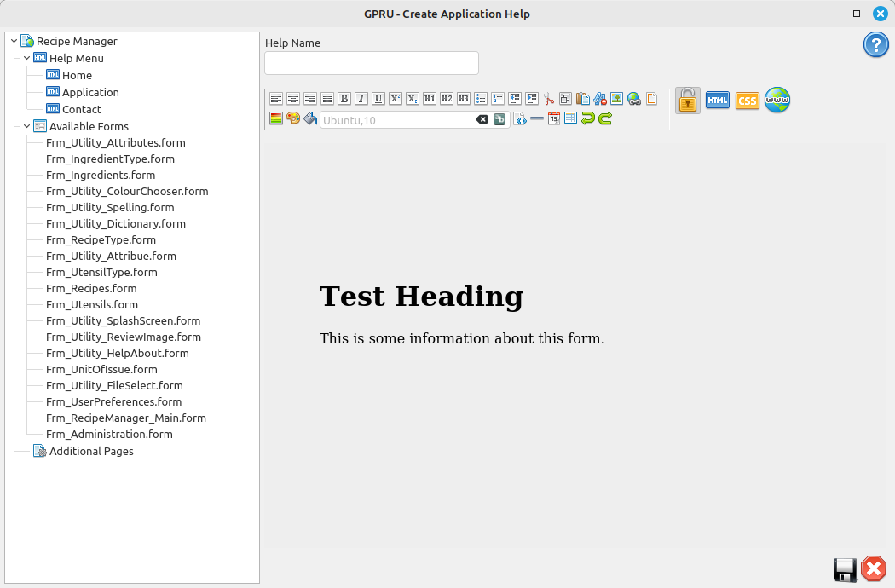The height and width of the screenshot is (588, 895).
Task: Insert a table using the grid icon
Action: [571, 118]
